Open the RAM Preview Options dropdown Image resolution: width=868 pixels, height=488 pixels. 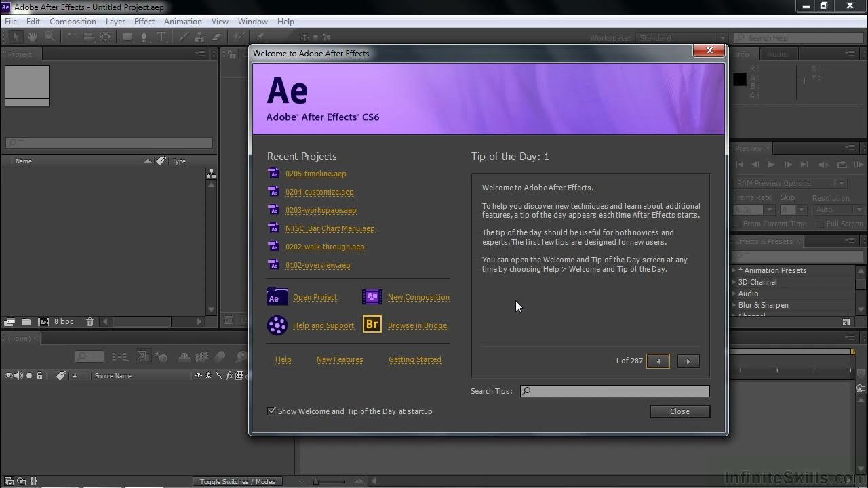pyautogui.click(x=791, y=183)
